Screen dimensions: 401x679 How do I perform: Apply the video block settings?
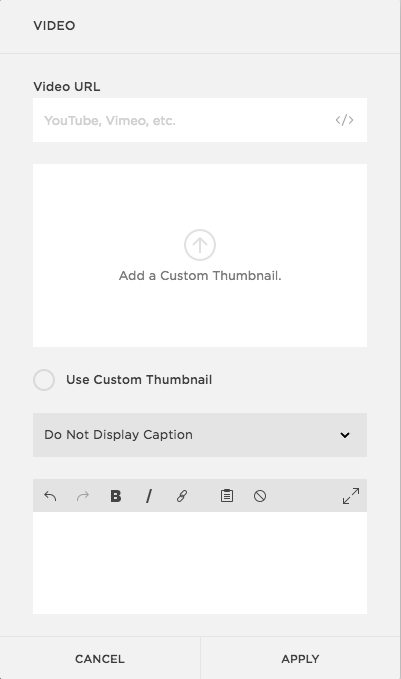[x=300, y=659]
